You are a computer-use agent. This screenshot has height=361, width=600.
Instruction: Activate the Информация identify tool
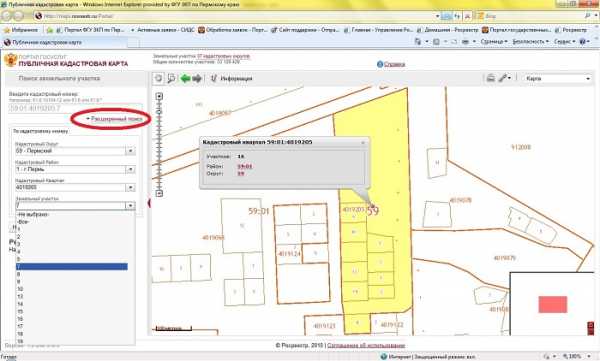coord(232,78)
